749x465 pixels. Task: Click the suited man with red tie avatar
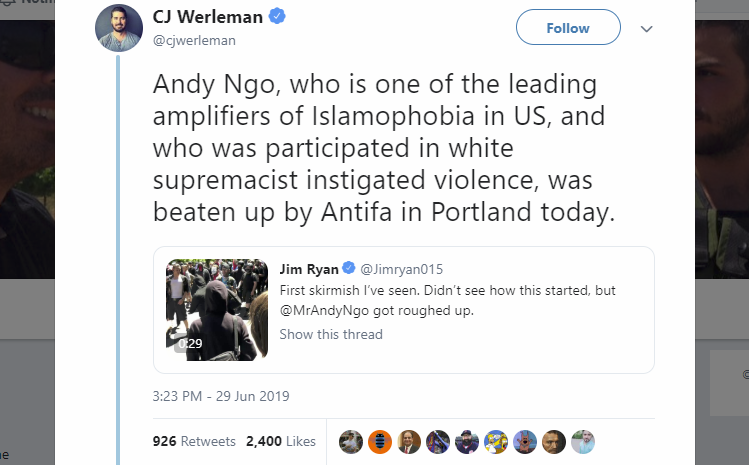tap(409, 442)
